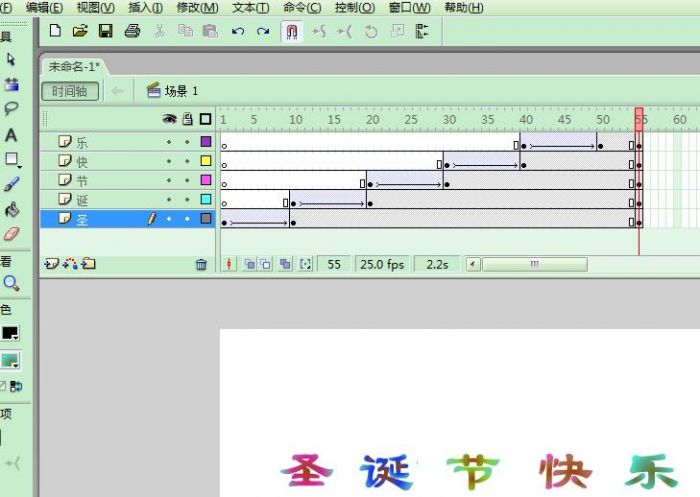Click purple outline swatch of 乐 layer
The width and height of the screenshot is (700, 497).
(x=206, y=142)
